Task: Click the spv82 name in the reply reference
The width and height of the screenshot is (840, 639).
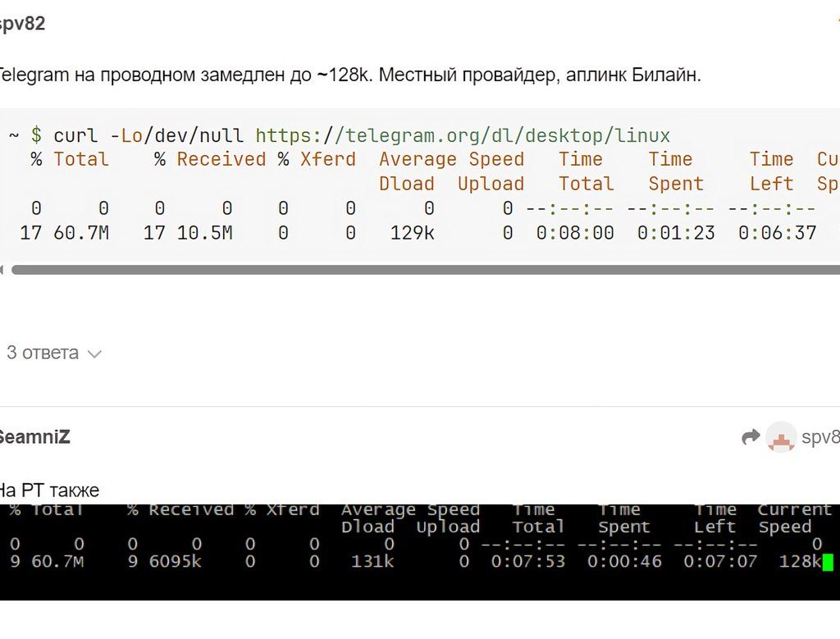Action: point(819,438)
